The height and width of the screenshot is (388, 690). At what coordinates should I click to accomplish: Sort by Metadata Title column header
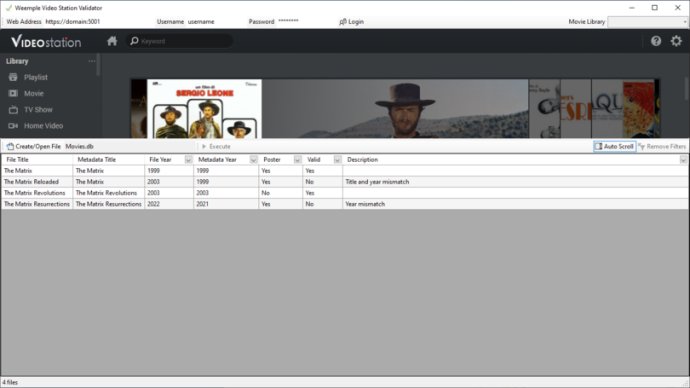pyautogui.click(x=109, y=160)
